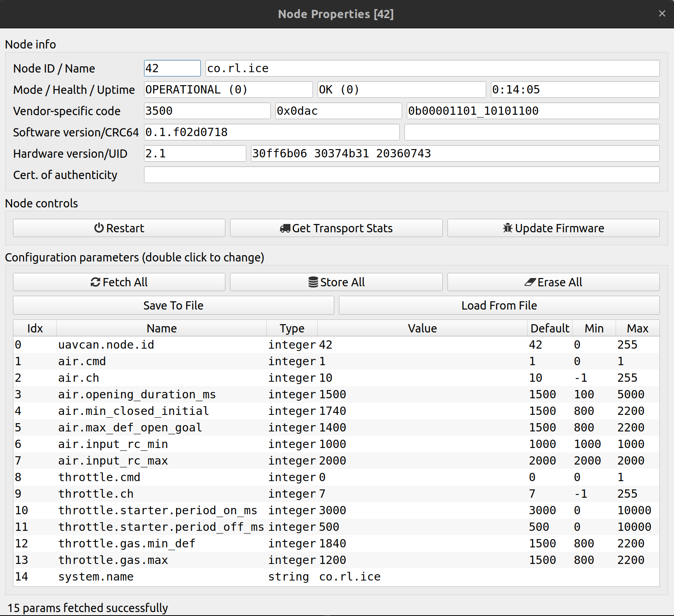
Task: Click the eraser icon on Erase All
Action: [530, 282]
